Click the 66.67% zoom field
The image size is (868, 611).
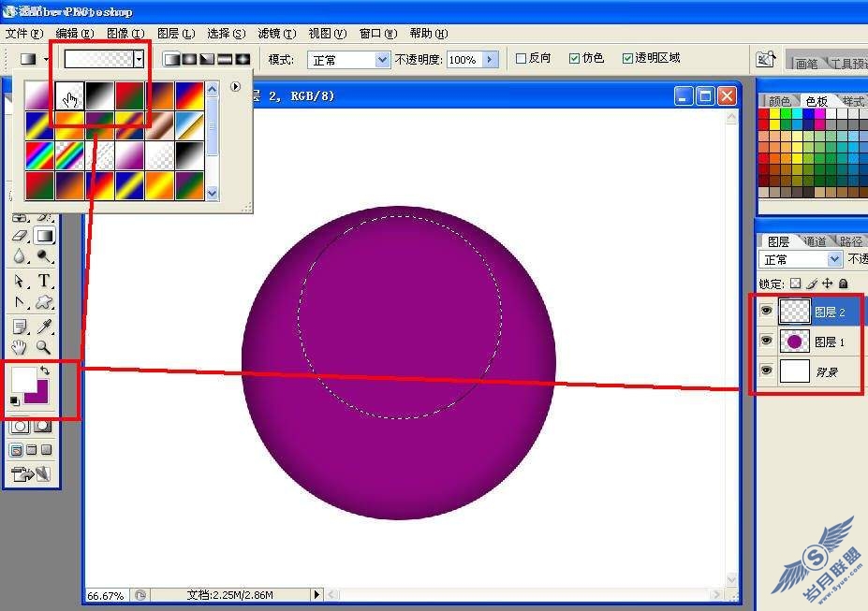click(106, 595)
